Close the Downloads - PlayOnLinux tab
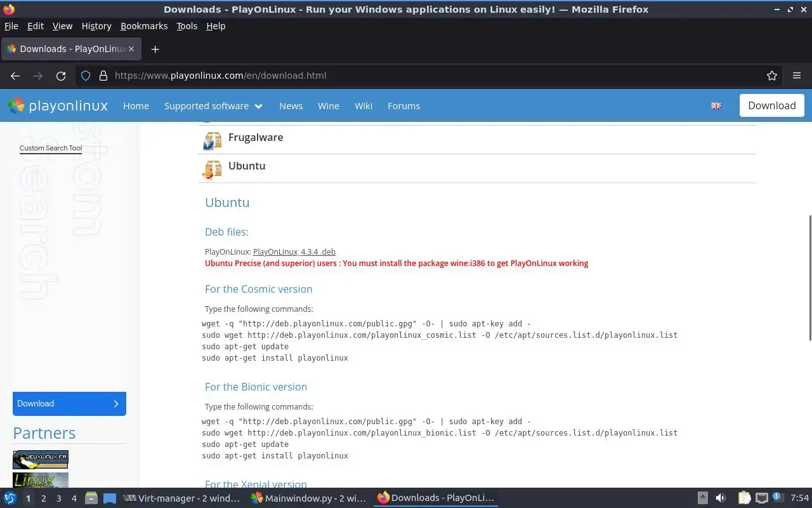The image size is (812, 508). [x=131, y=49]
